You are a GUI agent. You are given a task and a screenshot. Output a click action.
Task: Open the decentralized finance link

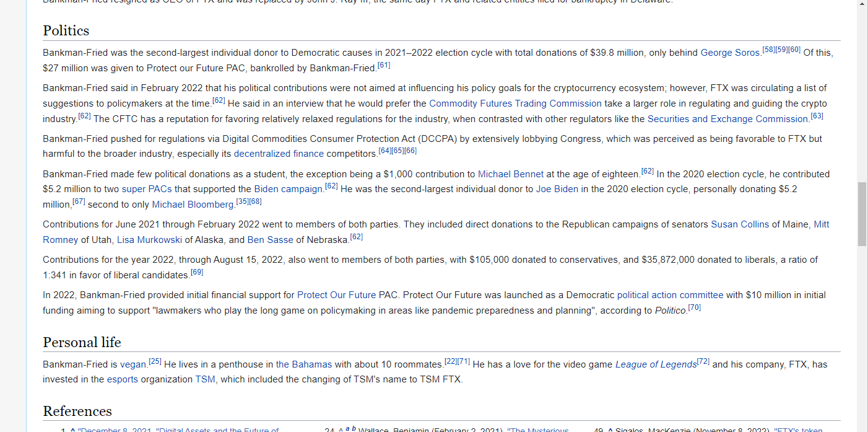click(279, 154)
